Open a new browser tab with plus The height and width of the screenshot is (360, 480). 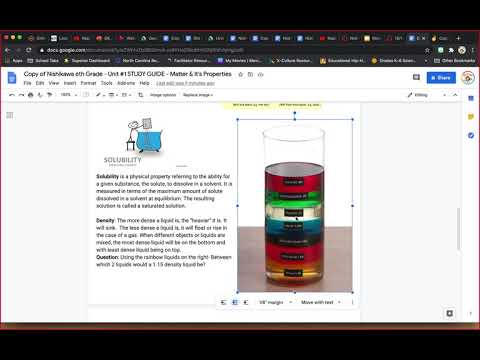[x=458, y=38]
